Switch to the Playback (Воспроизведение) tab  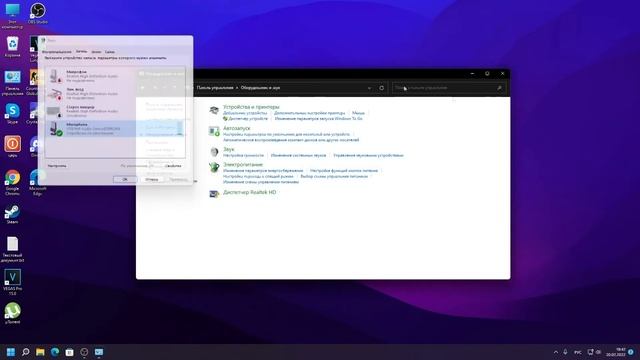[57, 52]
